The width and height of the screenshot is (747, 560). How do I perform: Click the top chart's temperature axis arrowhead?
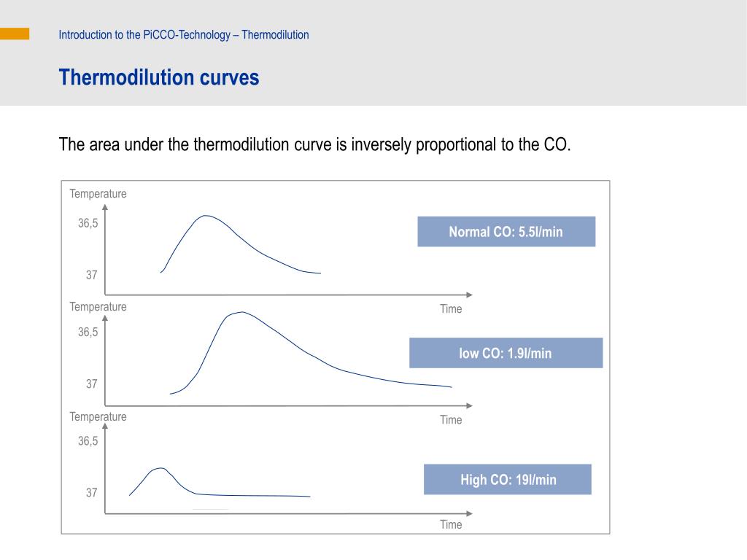[x=105, y=207]
